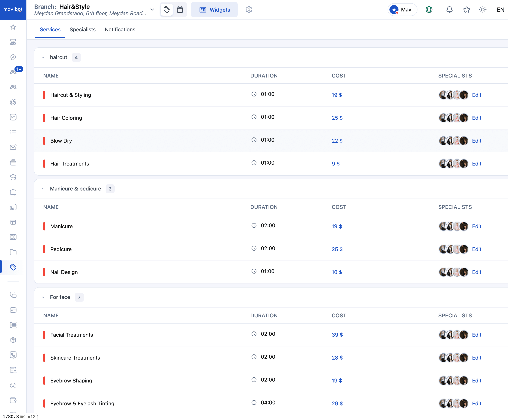Select the price tag services sidebar icon
The width and height of the screenshot is (508, 420).
coord(13,267)
